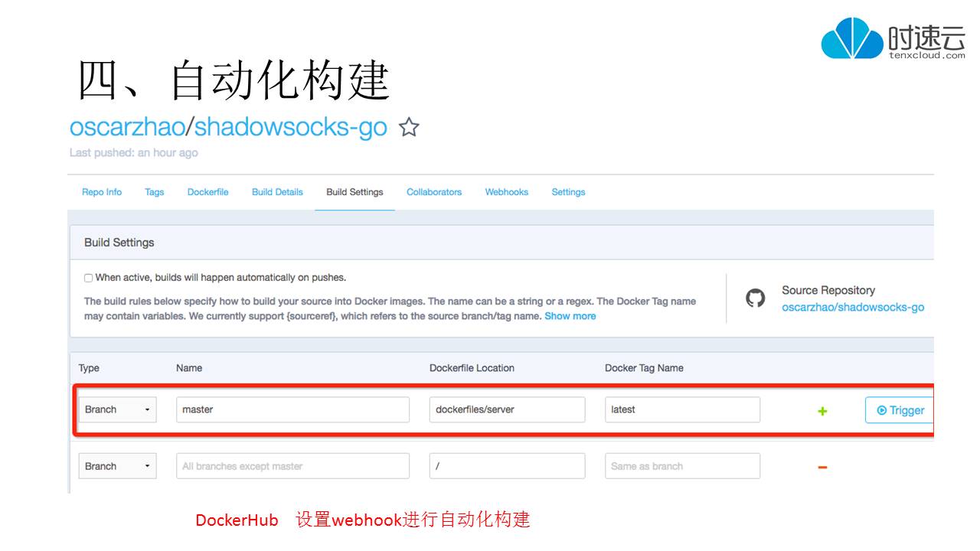The image size is (980, 551).
Task: Select the Build Settings tab
Action: tap(354, 192)
